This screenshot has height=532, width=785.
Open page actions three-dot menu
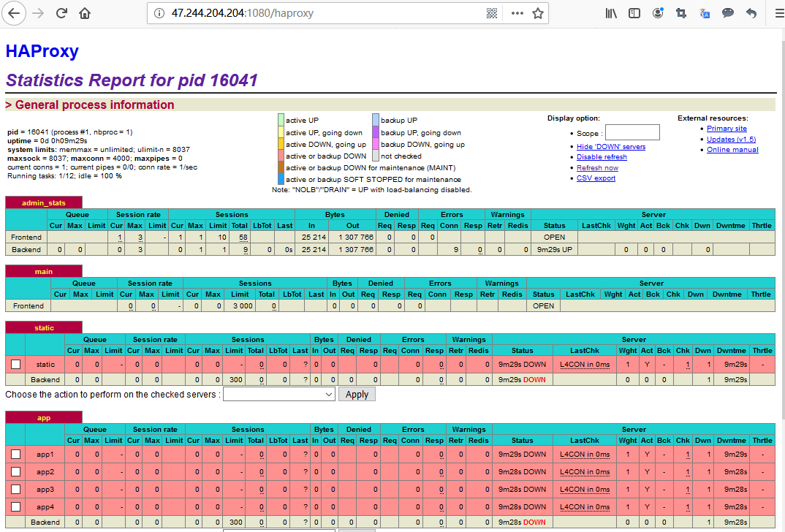coord(517,13)
